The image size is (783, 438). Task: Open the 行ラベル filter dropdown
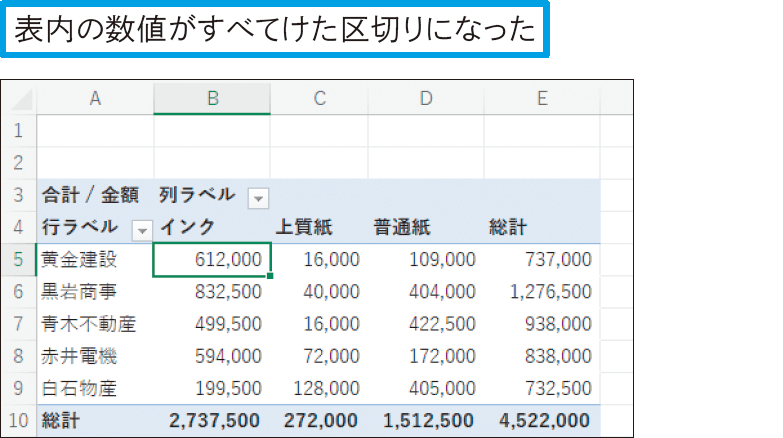pos(142,230)
